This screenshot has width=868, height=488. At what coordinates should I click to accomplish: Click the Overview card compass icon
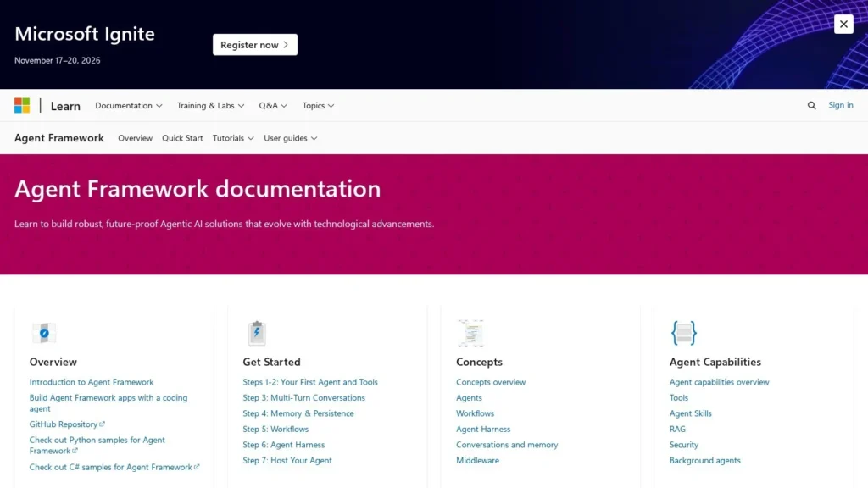pyautogui.click(x=44, y=333)
